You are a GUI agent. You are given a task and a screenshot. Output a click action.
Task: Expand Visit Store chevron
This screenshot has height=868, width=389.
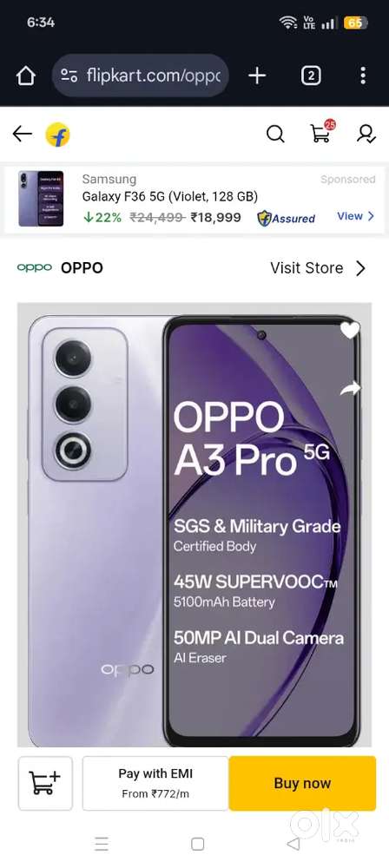point(360,268)
